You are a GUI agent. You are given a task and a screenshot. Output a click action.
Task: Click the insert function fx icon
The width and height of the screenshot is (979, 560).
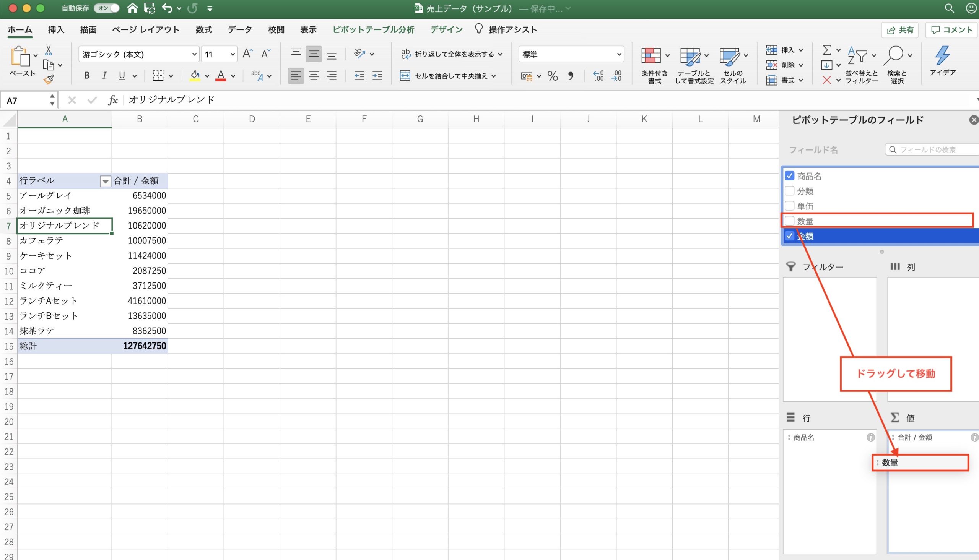(x=112, y=100)
